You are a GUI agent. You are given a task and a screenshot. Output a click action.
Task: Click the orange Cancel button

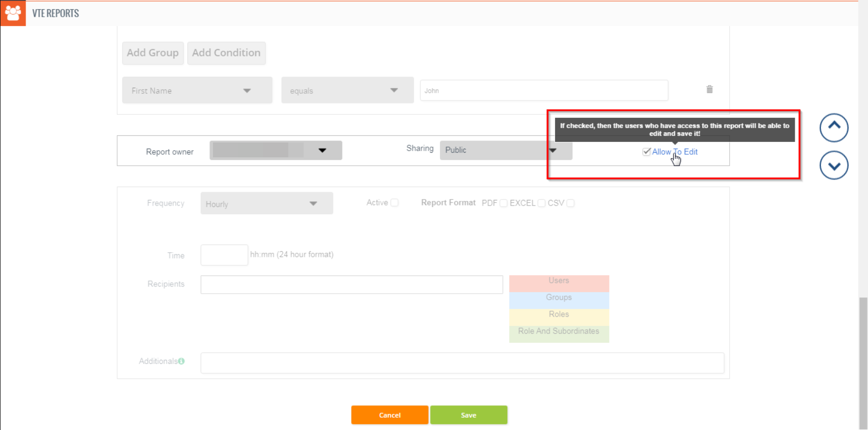390,415
